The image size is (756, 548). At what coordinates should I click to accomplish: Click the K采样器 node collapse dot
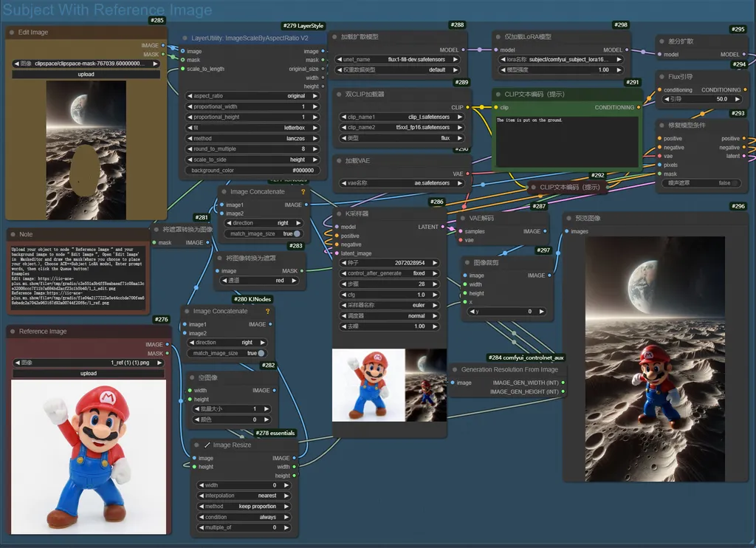pos(339,213)
